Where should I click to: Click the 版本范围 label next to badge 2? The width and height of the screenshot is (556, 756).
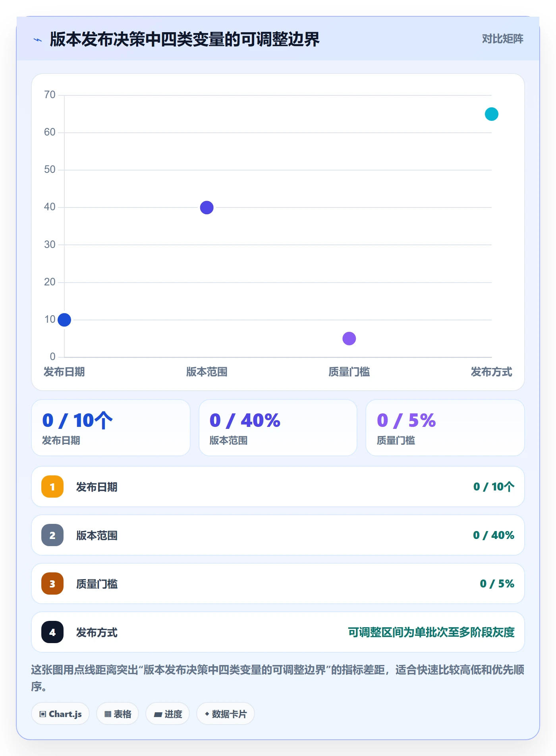click(97, 535)
